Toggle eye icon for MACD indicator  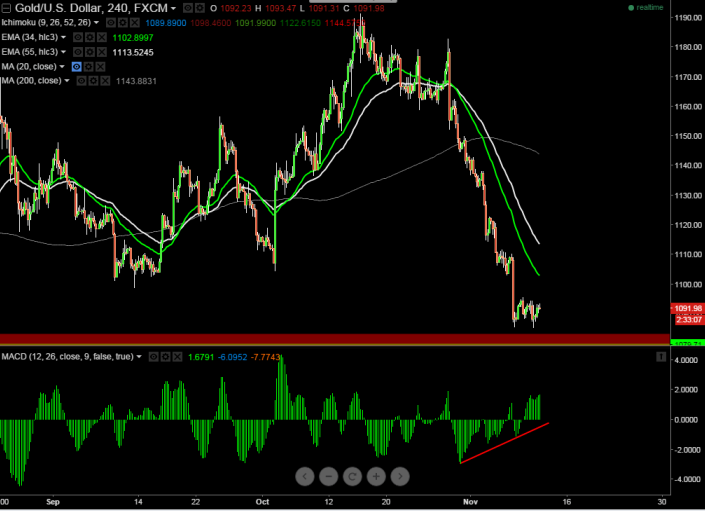click(153, 357)
